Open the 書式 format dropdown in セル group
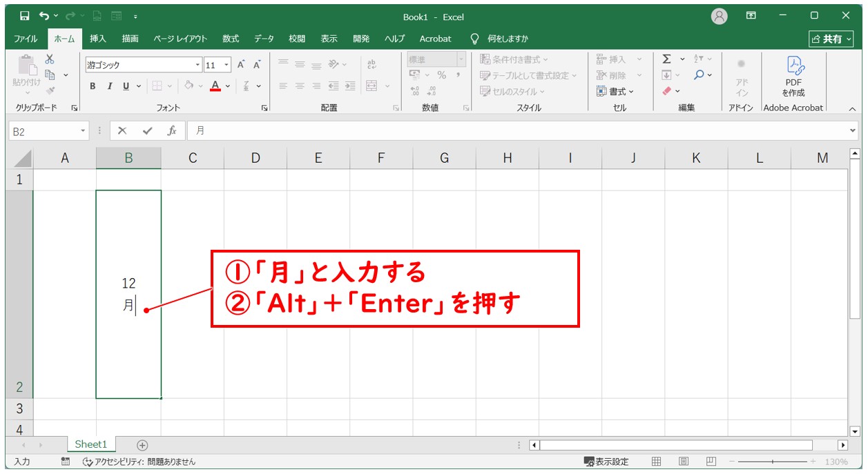868x474 pixels. [x=615, y=91]
